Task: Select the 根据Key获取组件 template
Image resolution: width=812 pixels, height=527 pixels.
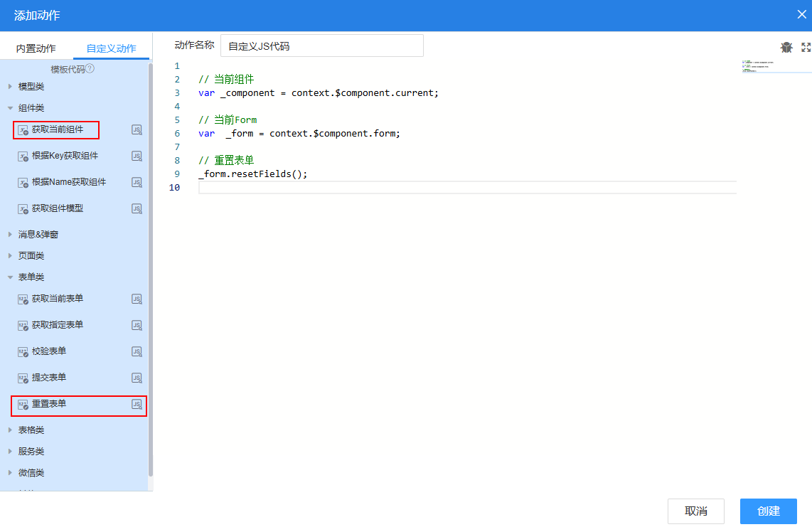Action: [65, 156]
